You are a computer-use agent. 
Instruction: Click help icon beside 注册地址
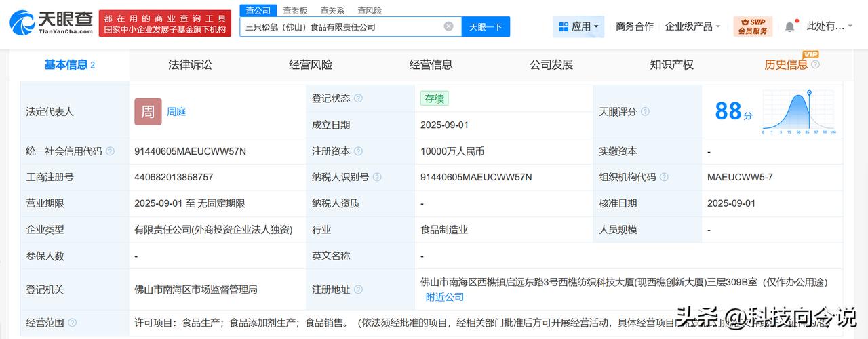(358, 290)
